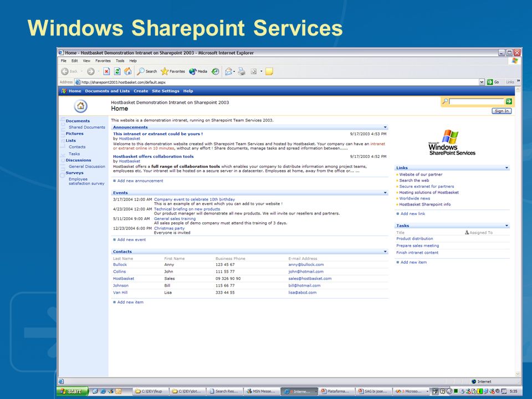Viewport: 532px width, 399px height.
Task: Expand the Links toolbar chevron
Action: (x=518, y=81)
